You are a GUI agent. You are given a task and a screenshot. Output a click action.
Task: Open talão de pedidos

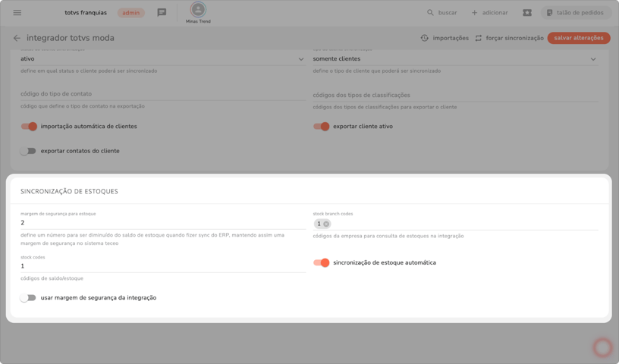[x=575, y=13]
